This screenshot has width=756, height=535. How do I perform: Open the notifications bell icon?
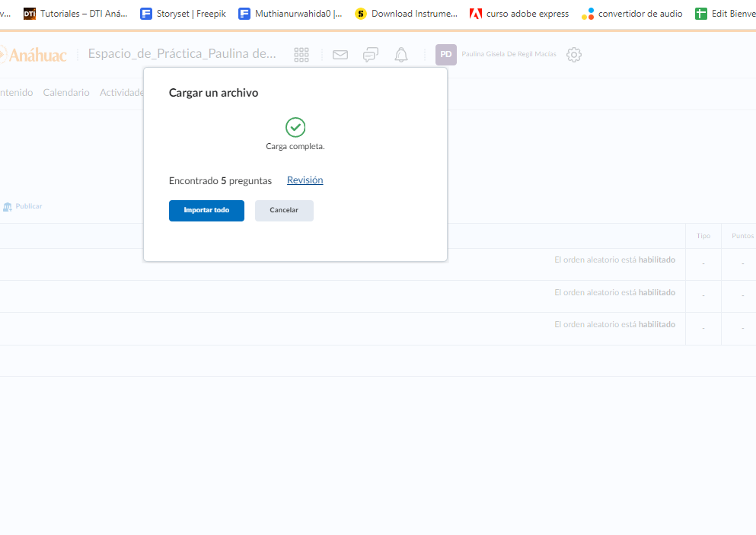pos(401,55)
